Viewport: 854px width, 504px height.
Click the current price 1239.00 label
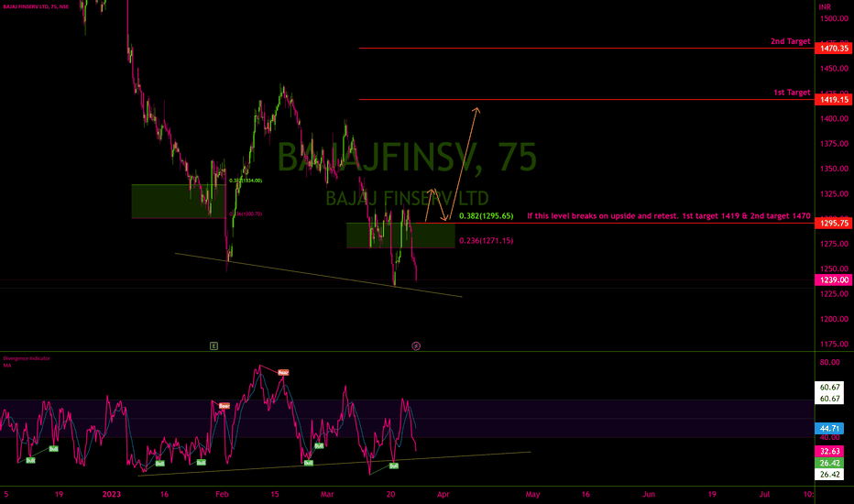pyautogui.click(x=834, y=280)
